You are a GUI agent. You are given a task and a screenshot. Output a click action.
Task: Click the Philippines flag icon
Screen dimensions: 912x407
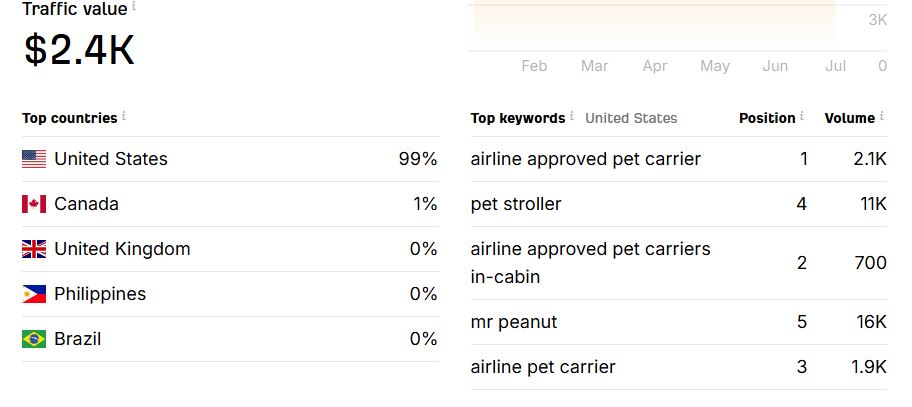click(x=34, y=294)
